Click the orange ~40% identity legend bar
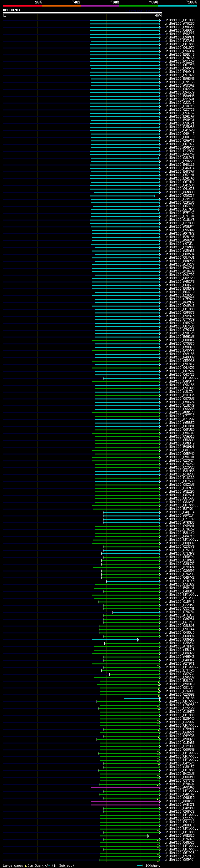 click(x=61, y=6)
